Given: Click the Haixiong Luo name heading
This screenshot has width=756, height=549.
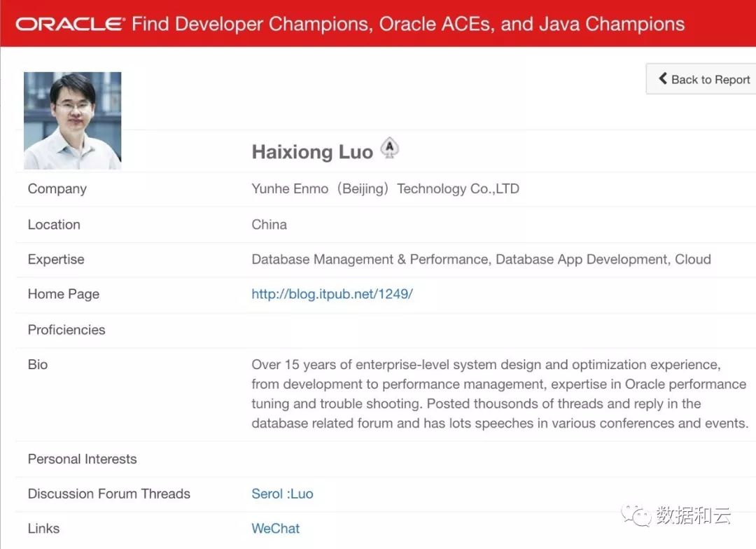Looking at the screenshot, I should coord(312,152).
